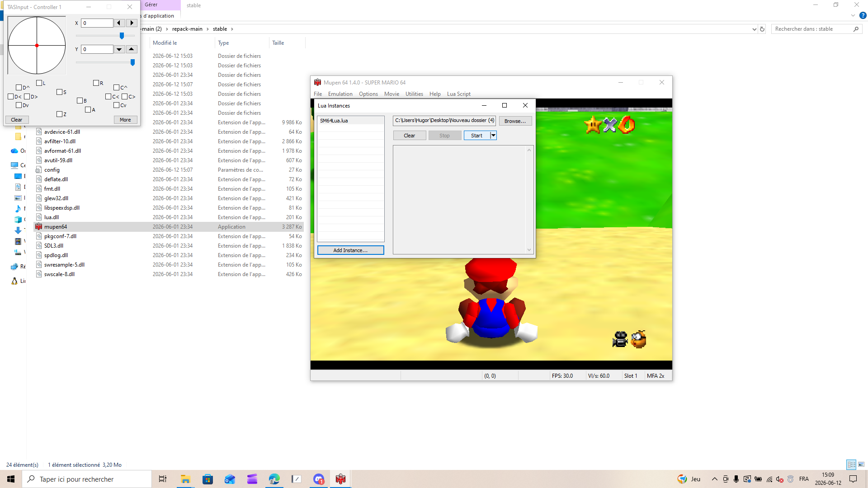Open File Explorer from the taskbar
868x488 pixels.
pos(185,479)
